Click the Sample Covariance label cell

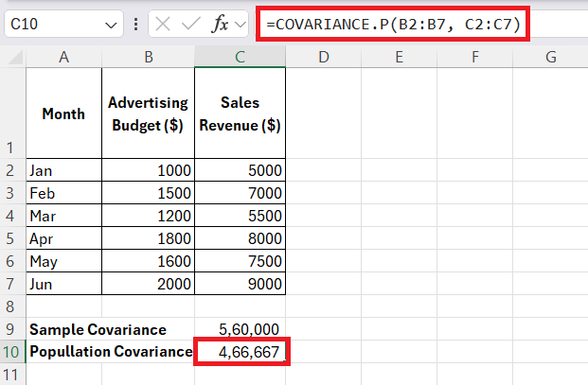pos(98,329)
